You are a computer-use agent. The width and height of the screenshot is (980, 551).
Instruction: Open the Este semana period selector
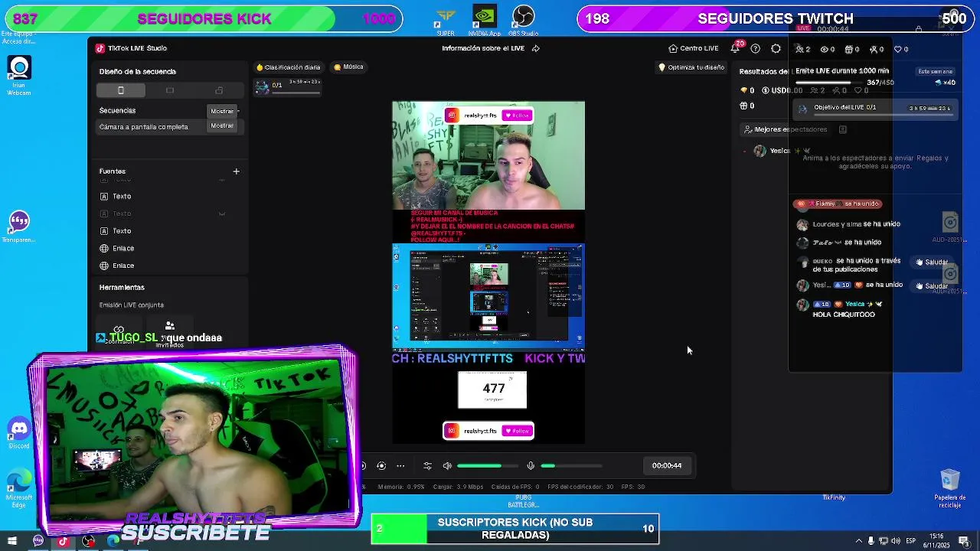[934, 71]
